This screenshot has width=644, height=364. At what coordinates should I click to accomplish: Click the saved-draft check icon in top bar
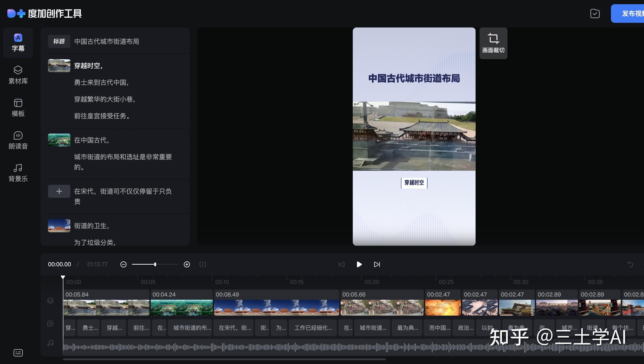(595, 13)
